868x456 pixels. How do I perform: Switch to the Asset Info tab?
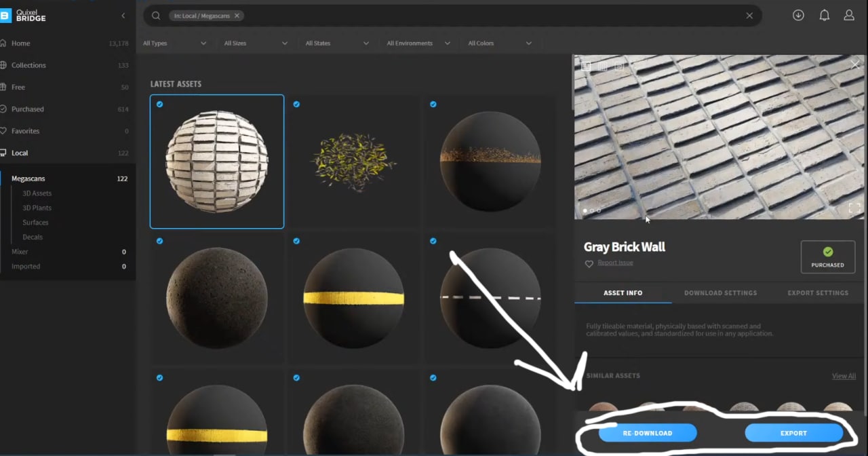pos(623,293)
